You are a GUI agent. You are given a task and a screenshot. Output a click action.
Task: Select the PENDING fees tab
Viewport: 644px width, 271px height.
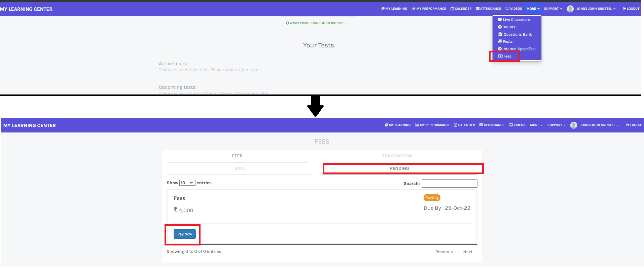pos(399,168)
